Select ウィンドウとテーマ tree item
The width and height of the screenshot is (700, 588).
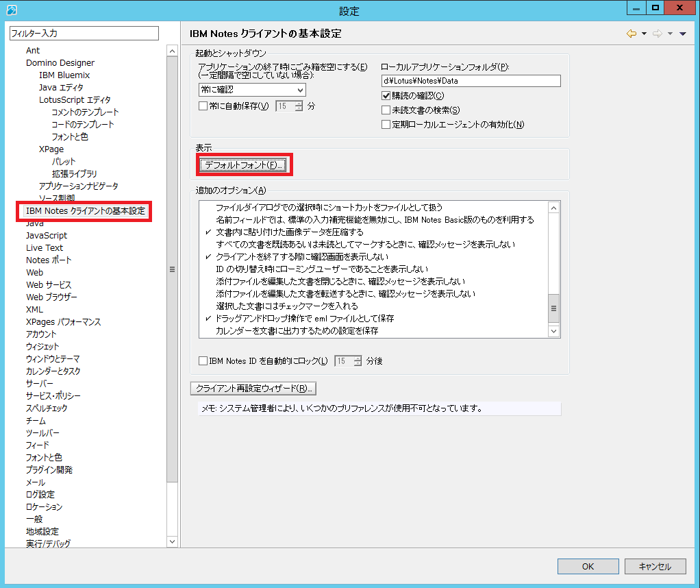53,359
